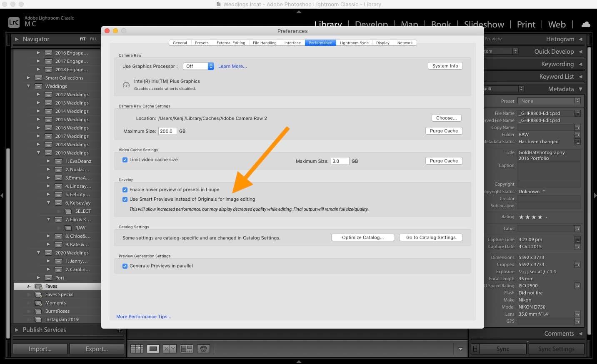Click the video cache Maximum Size field

(340, 161)
